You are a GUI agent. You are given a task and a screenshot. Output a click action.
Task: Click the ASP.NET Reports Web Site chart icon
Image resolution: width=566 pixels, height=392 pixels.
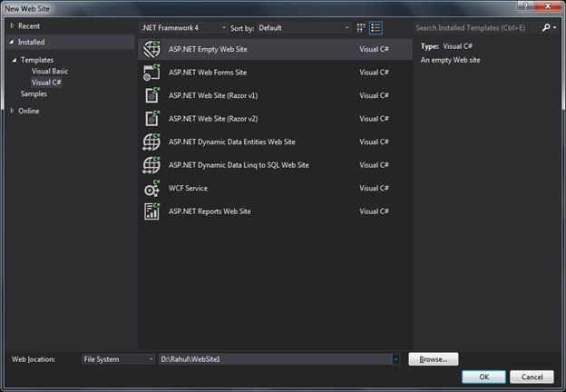152,211
